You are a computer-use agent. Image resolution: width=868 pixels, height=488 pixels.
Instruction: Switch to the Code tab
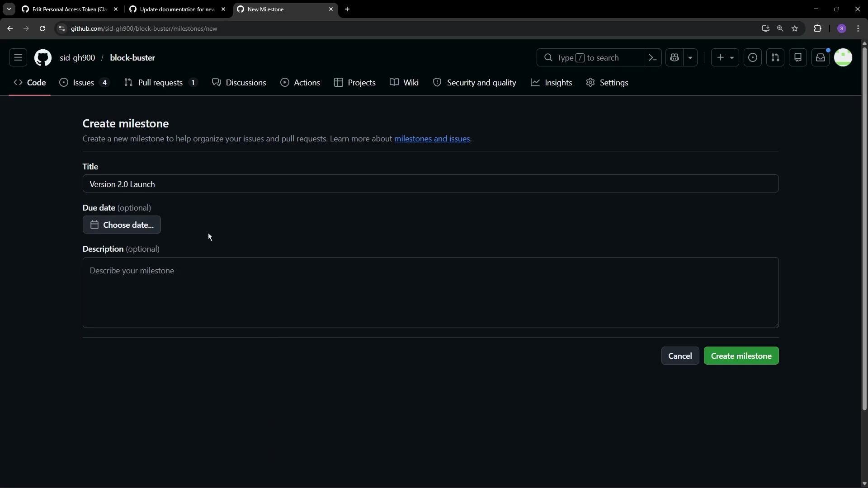pos(30,83)
